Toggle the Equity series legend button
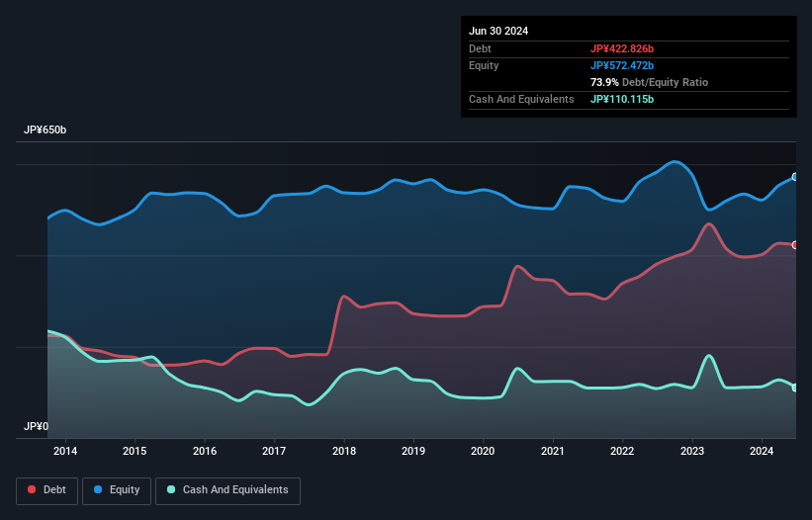Viewport: 812px width, 520px height. 117,490
